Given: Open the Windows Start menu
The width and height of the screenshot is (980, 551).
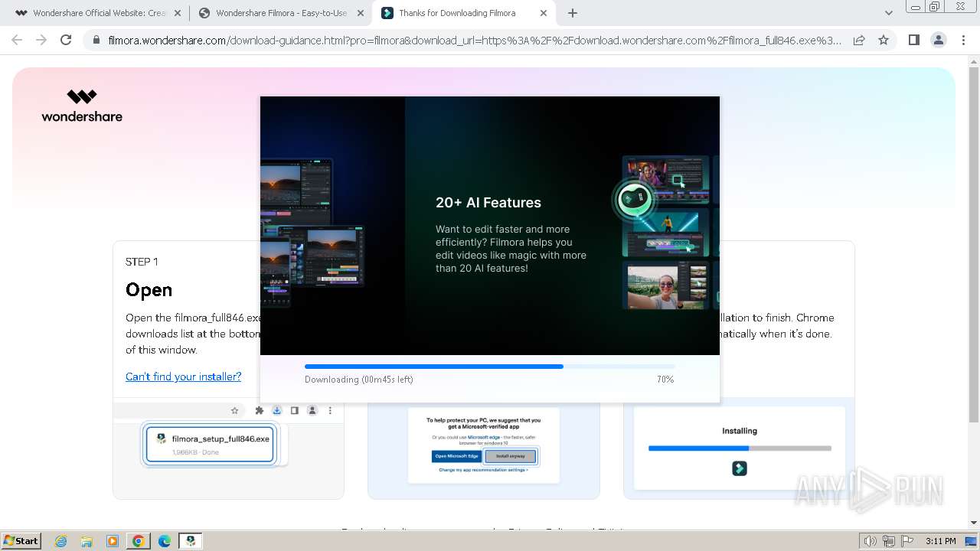Looking at the screenshot, I should [21, 540].
